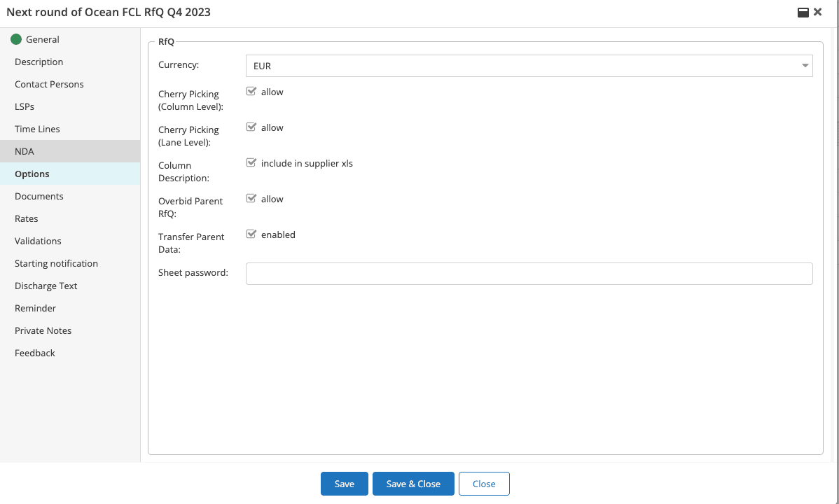Open Starting notification section

click(x=70, y=264)
